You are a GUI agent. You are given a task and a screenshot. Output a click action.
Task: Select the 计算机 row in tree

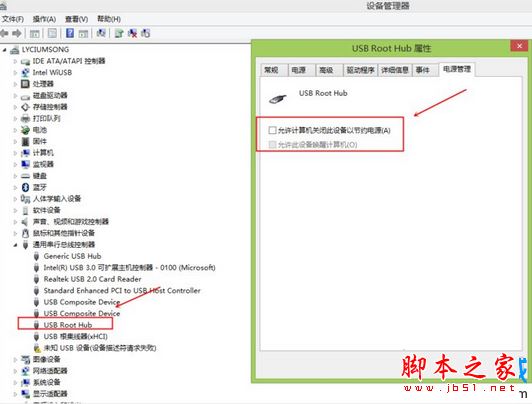[x=43, y=153]
